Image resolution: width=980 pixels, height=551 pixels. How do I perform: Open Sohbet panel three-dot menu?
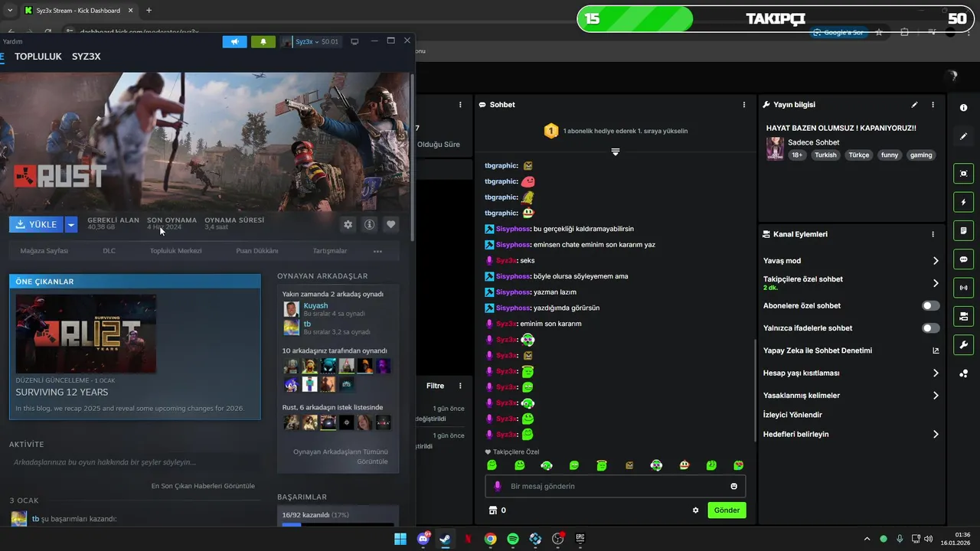point(744,105)
